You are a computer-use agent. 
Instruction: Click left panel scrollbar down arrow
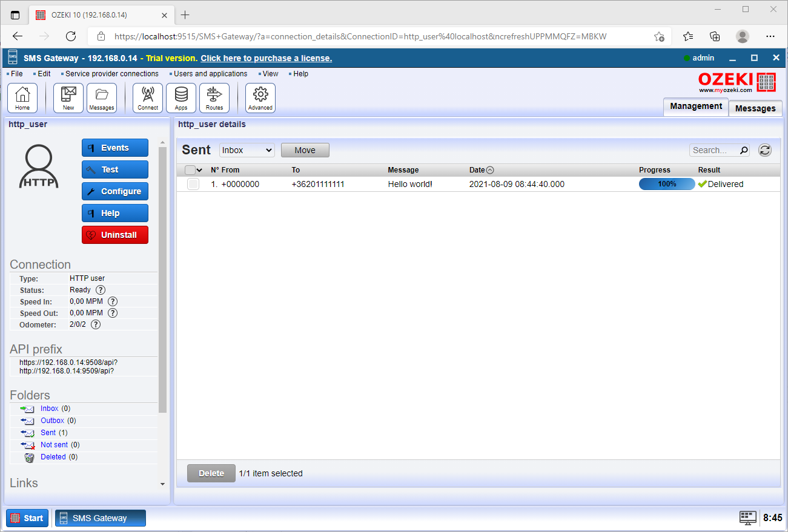162,484
